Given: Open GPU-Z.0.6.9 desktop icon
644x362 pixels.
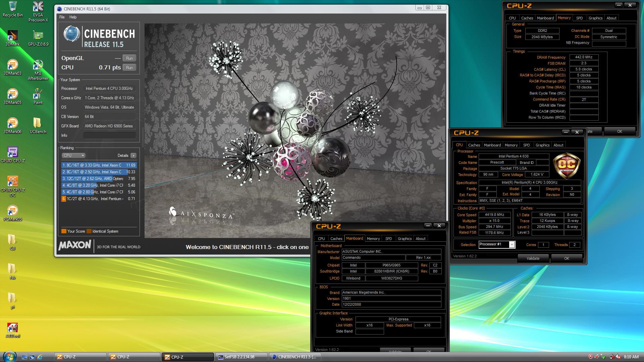Looking at the screenshot, I should click(38, 38).
